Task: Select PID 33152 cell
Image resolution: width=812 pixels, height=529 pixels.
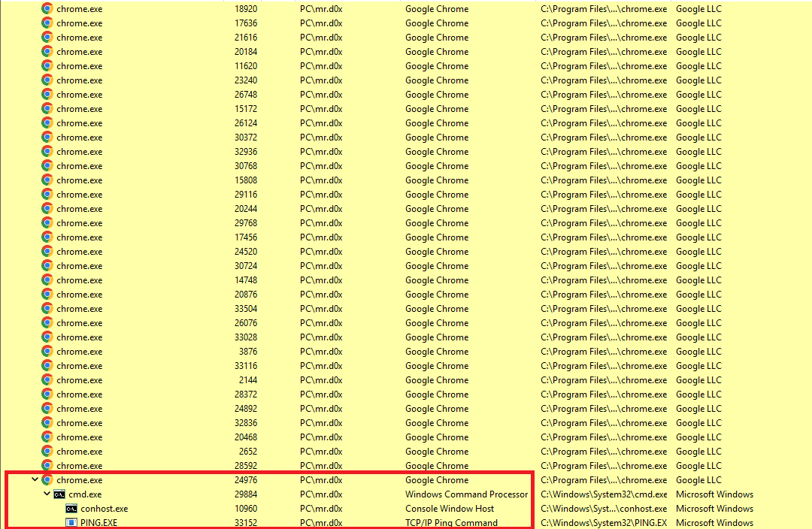Action: (x=245, y=523)
